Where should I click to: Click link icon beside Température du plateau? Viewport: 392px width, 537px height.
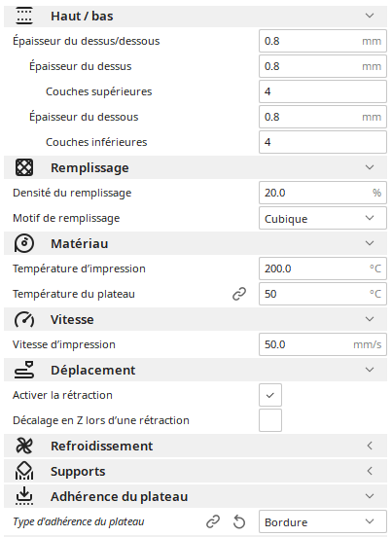click(x=239, y=294)
